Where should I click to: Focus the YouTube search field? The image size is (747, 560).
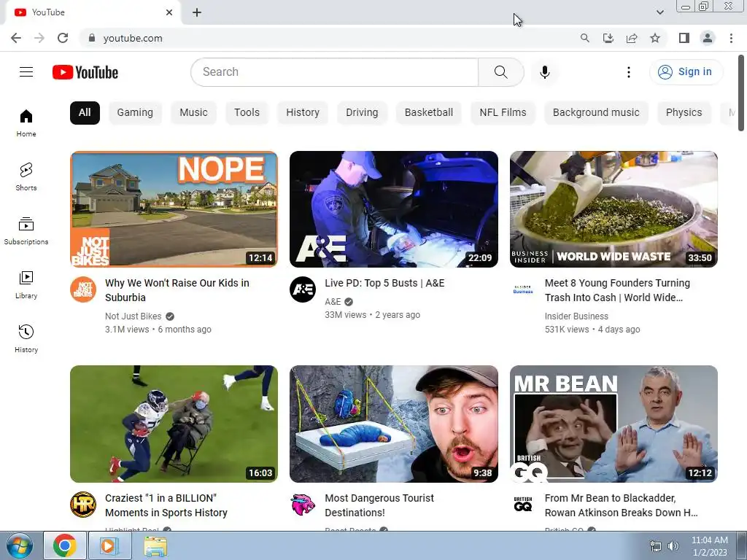pyautogui.click(x=334, y=72)
